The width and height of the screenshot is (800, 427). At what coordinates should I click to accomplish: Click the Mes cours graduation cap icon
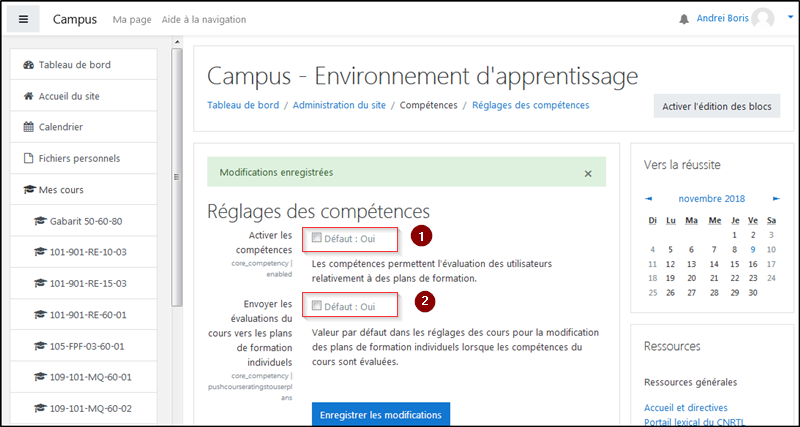[x=29, y=189]
